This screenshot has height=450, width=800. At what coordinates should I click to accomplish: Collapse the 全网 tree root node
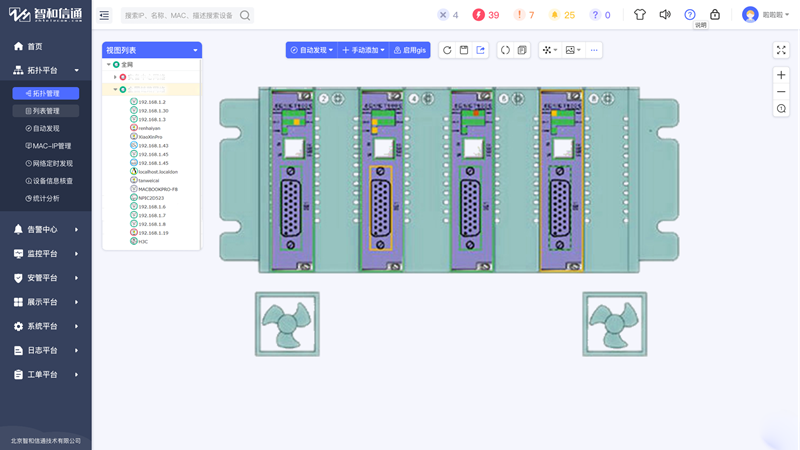[109, 65]
